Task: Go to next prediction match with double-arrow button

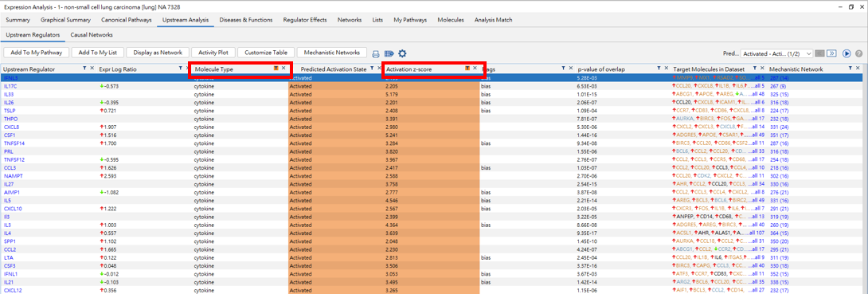Action: click(831, 53)
